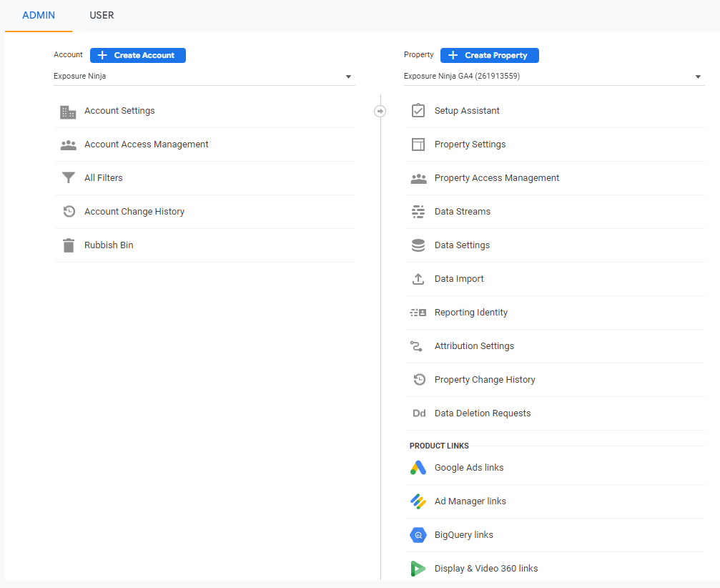
Task: Click the Create Property button
Action: tap(489, 55)
